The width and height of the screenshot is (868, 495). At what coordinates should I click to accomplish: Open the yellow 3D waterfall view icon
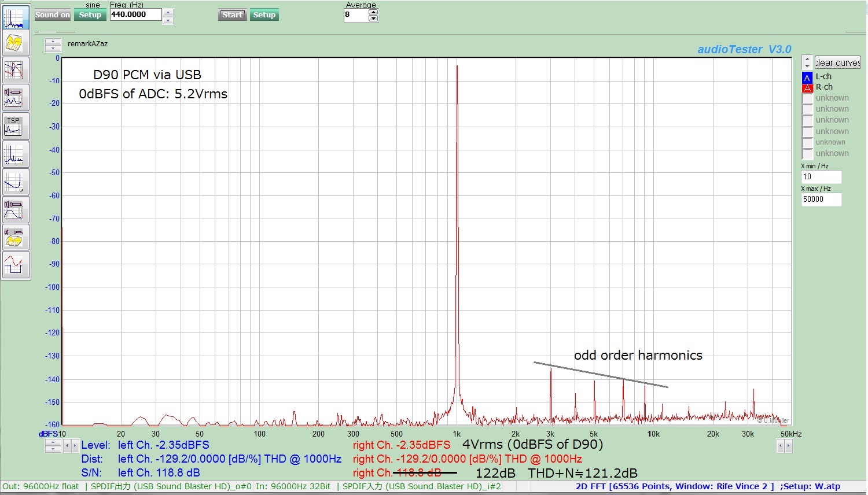click(14, 43)
